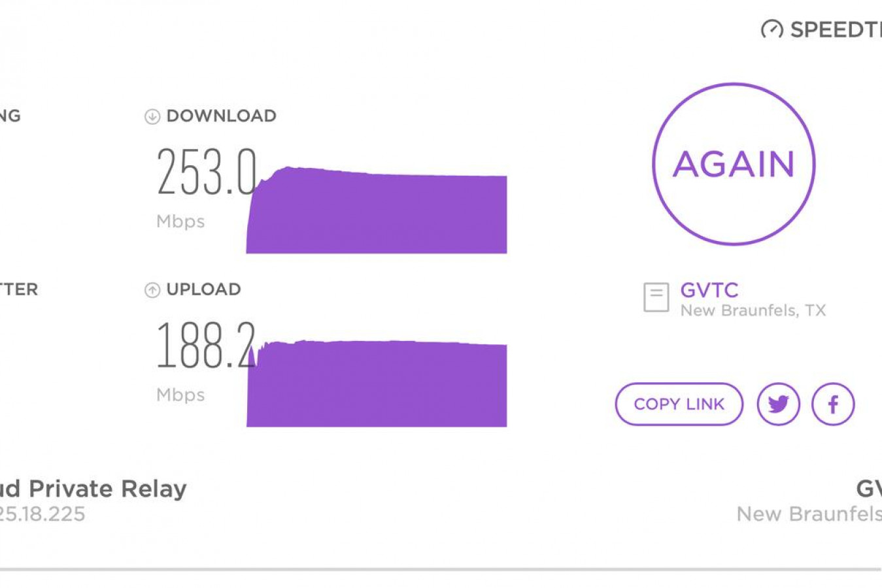This screenshot has width=882, height=588.
Task: Click the purple download speed graph
Action: 377,210
